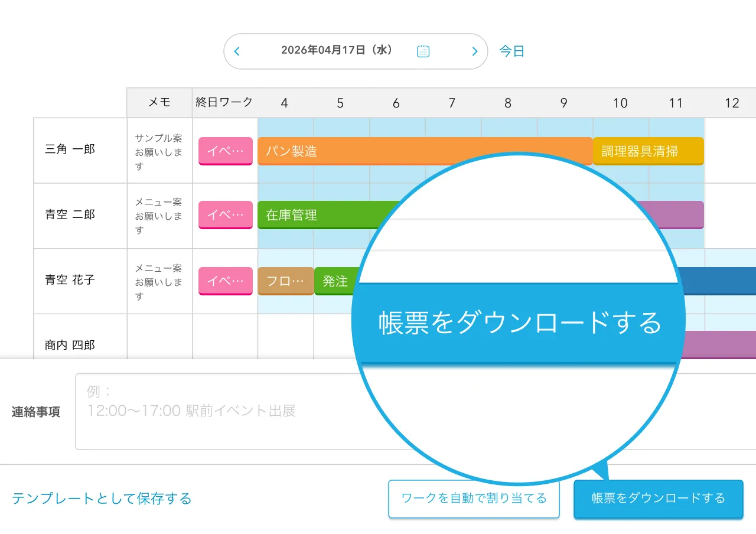This screenshot has width=756, height=534.
Task: Select staff name 商内 四郎
Action: pyautogui.click(x=70, y=344)
